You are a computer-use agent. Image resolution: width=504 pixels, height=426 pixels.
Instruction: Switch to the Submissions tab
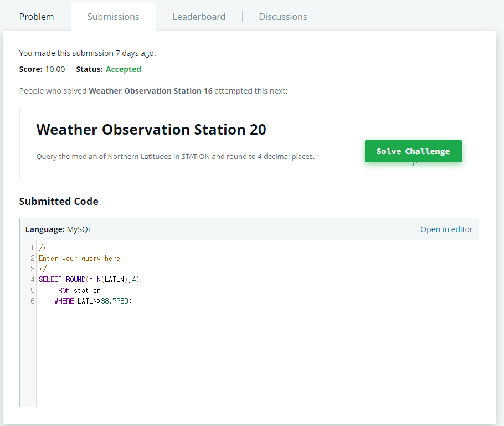[x=113, y=17]
